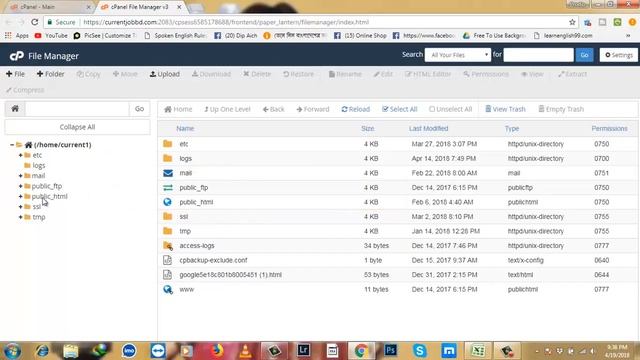Viewport: 640px width, 360px height.
Task: Open Skype from the taskbar
Action: click(420, 351)
